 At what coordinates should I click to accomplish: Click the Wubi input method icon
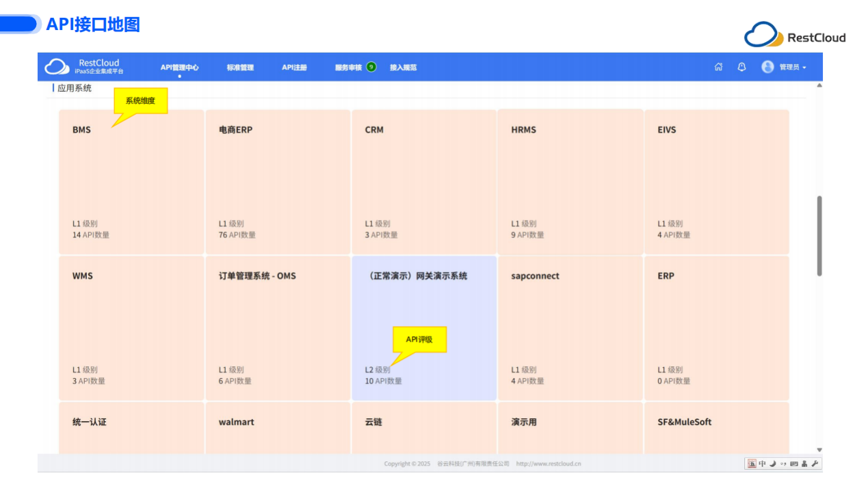pyautogui.click(x=752, y=463)
